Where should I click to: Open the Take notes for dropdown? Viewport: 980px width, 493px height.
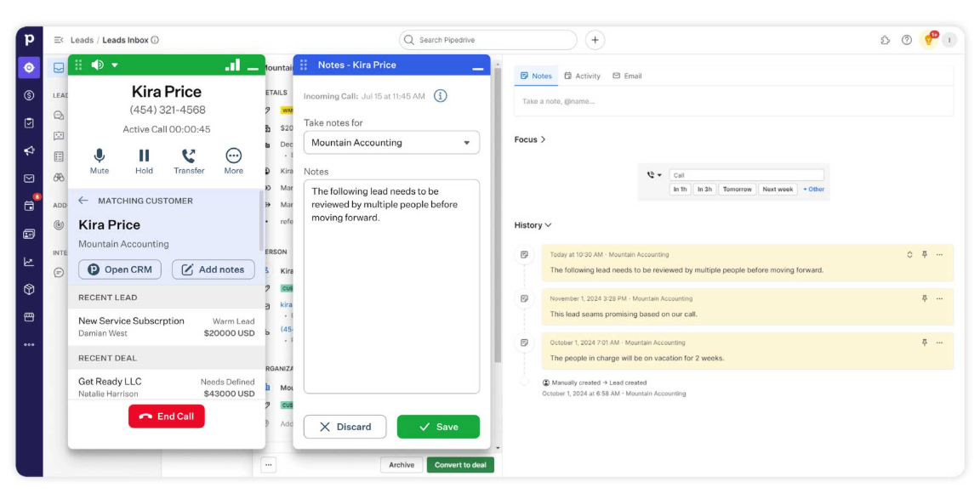click(x=391, y=143)
